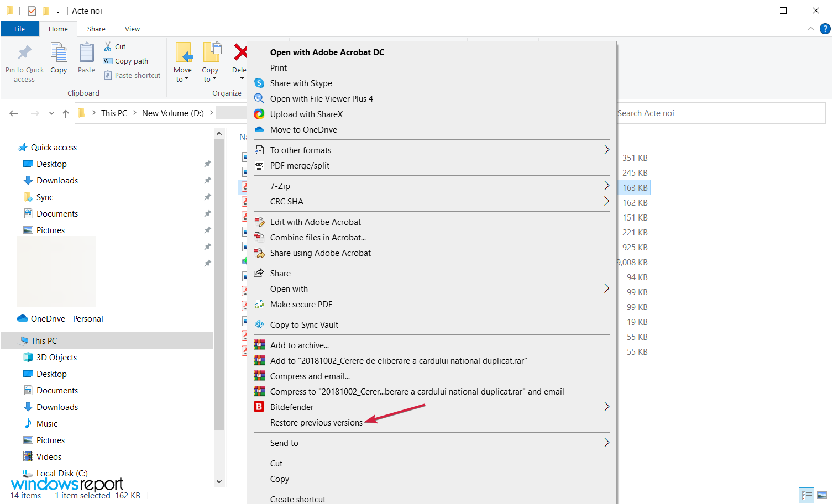Choose Restore previous versions

(316, 423)
